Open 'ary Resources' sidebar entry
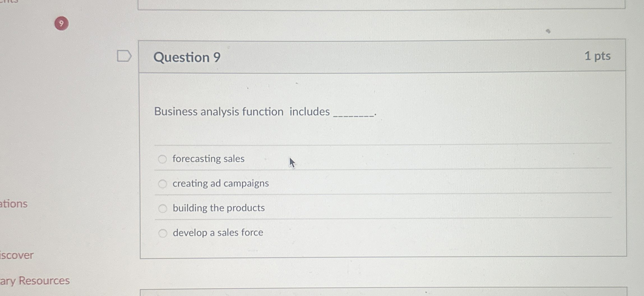644x296 pixels. click(34, 280)
